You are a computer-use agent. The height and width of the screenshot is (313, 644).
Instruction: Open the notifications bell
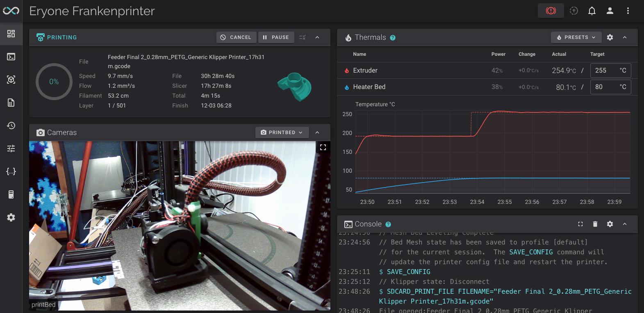(592, 11)
